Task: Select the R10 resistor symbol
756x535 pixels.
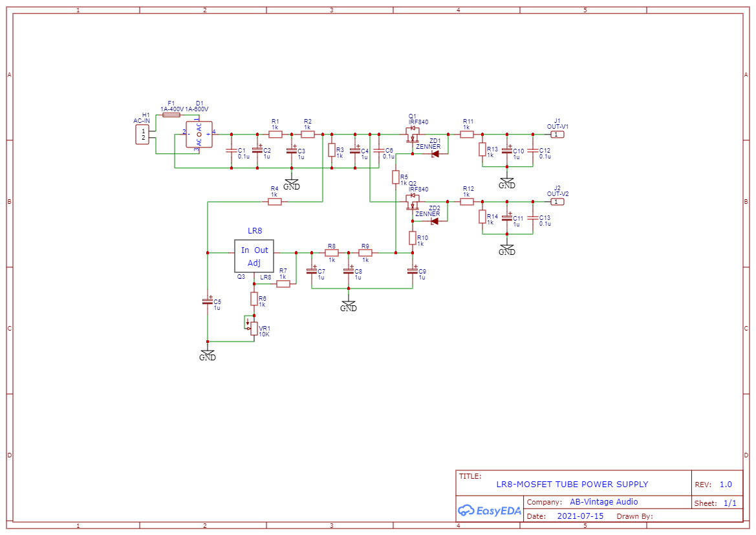Action: click(x=413, y=238)
